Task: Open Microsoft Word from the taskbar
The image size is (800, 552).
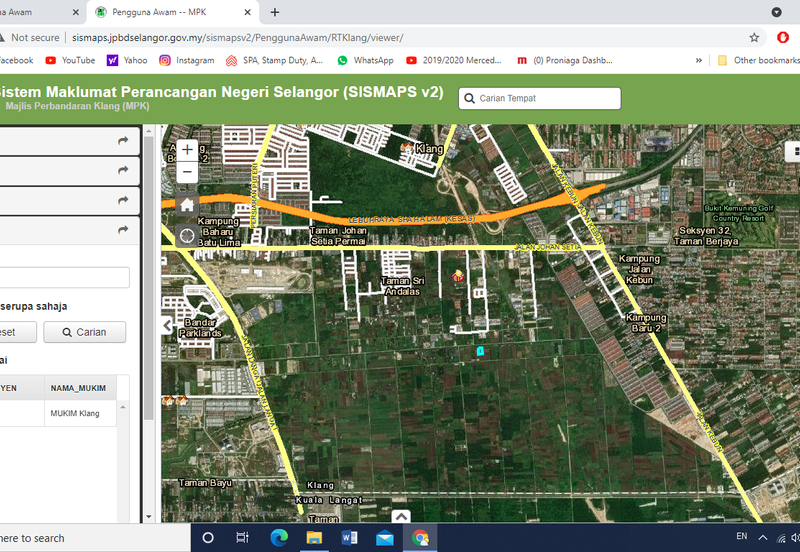Action: pyautogui.click(x=349, y=537)
